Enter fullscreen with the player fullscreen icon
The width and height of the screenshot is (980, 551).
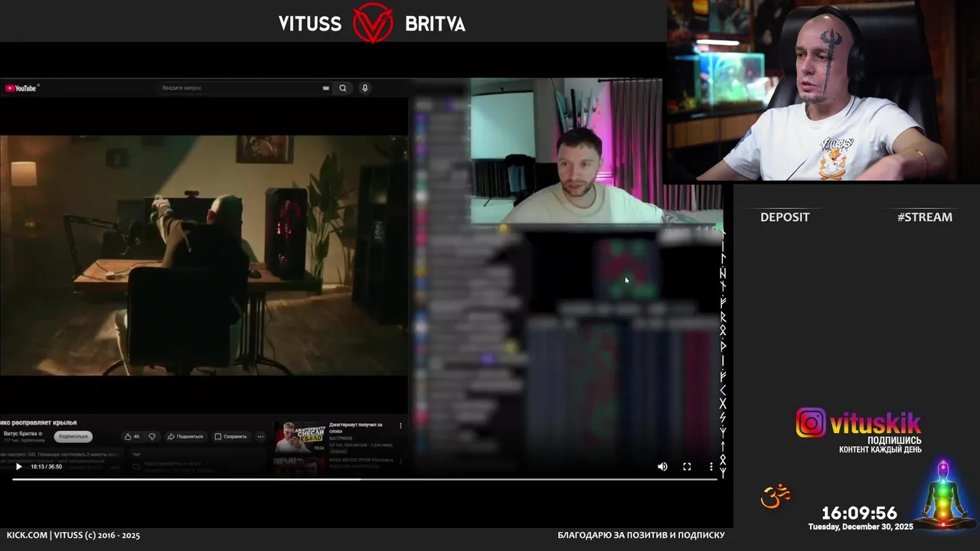point(687,467)
